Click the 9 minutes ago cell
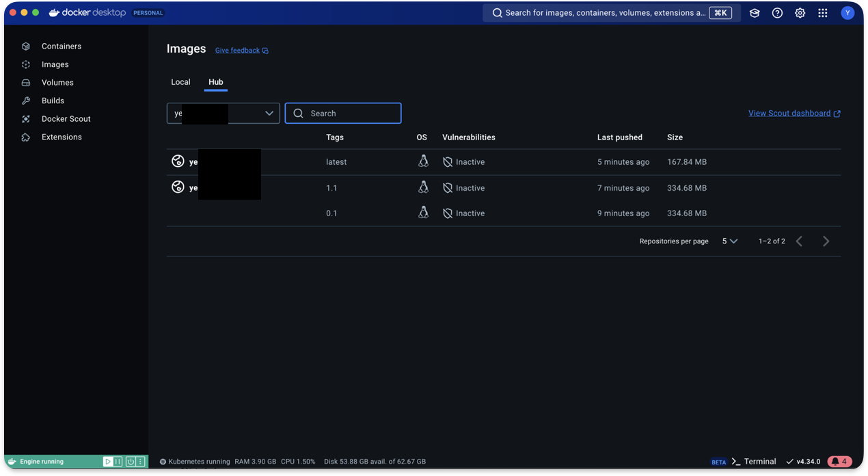The width and height of the screenshot is (868, 476). point(623,213)
